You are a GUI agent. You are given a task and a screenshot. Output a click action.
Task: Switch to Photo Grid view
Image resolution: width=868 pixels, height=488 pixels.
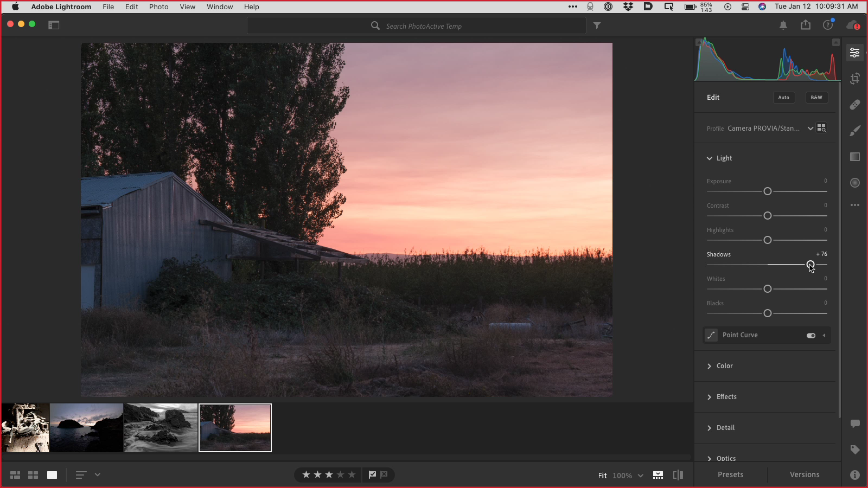coord(15,475)
